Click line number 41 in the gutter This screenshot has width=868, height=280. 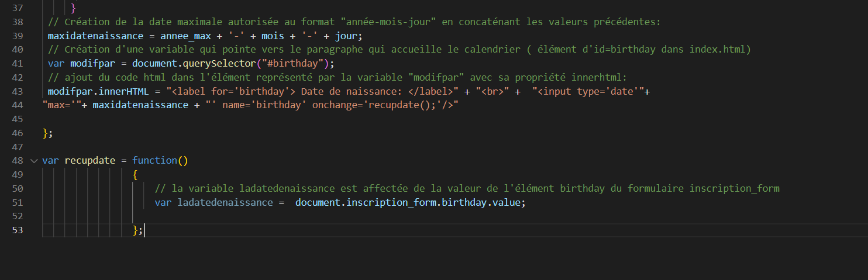click(17, 64)
